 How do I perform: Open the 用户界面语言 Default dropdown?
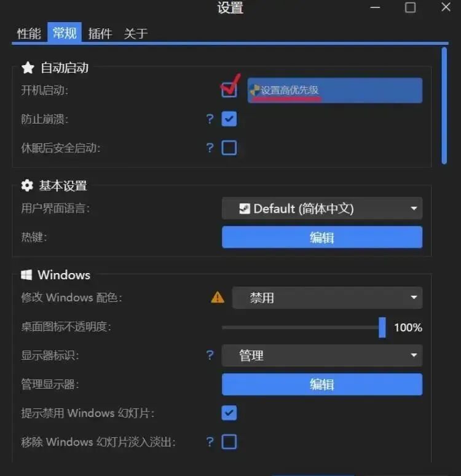[322, 208]
